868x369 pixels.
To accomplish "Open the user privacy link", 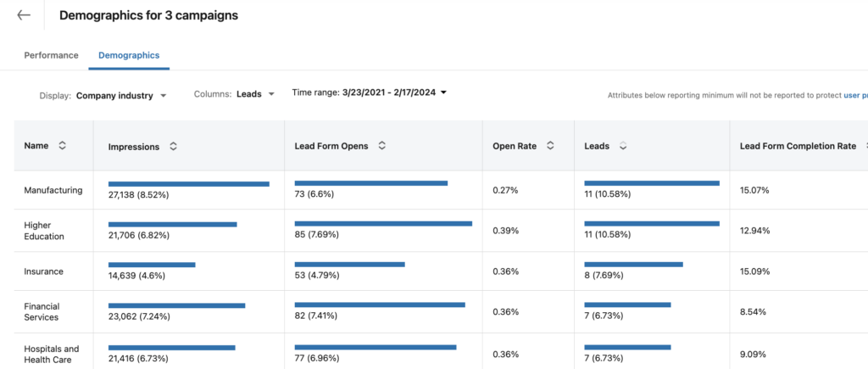I will click(854, 96).
